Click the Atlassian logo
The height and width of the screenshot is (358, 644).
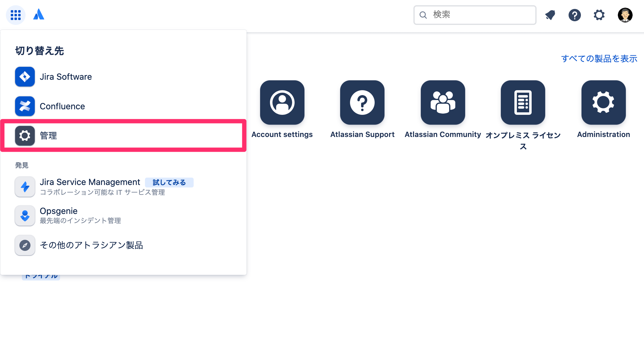click(39, 14)
